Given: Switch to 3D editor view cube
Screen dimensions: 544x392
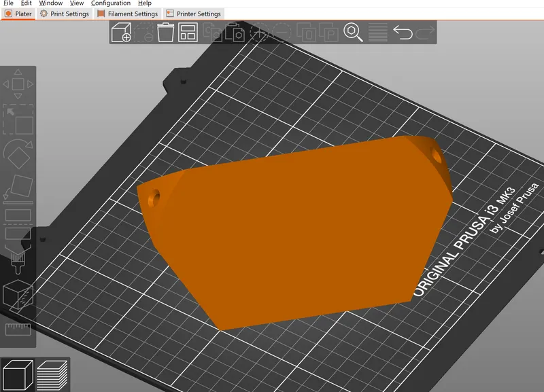Looking at the screenshot, I should pos(18,376).
